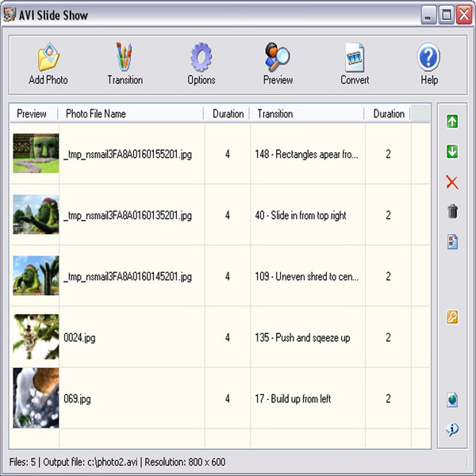476x476 pixels.
Task: Minimize the AVI Slide Show window
Action: (x=428, y=14)
